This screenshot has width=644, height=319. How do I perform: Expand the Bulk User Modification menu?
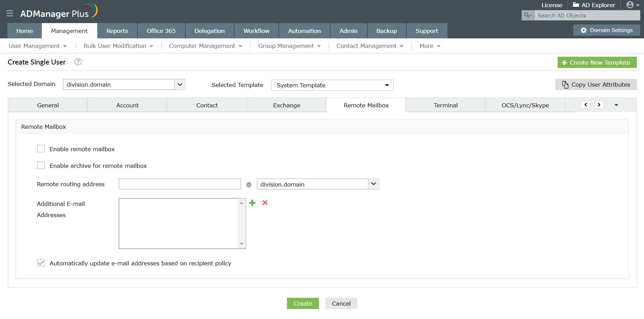(118, 46)
